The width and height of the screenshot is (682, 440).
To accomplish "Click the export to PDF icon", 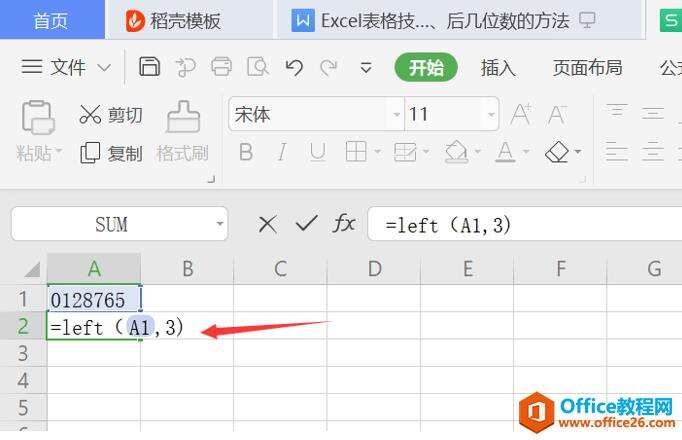I will point(186,67).
